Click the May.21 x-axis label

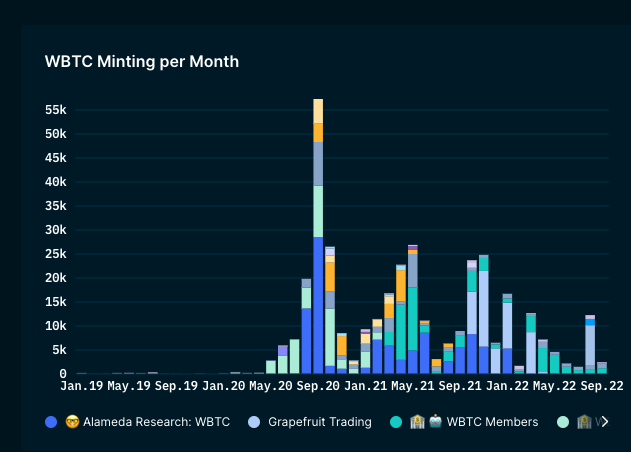pos(412,386)
